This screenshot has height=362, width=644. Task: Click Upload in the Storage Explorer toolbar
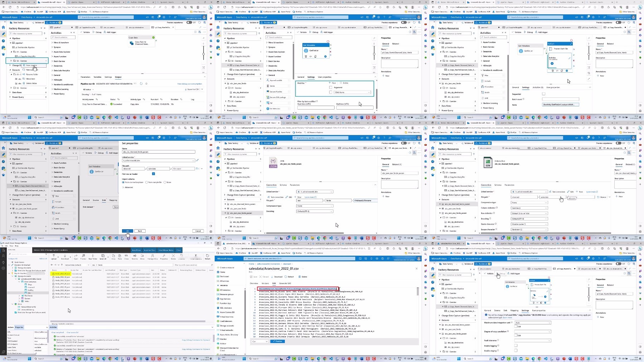click(x=54, y=257)
